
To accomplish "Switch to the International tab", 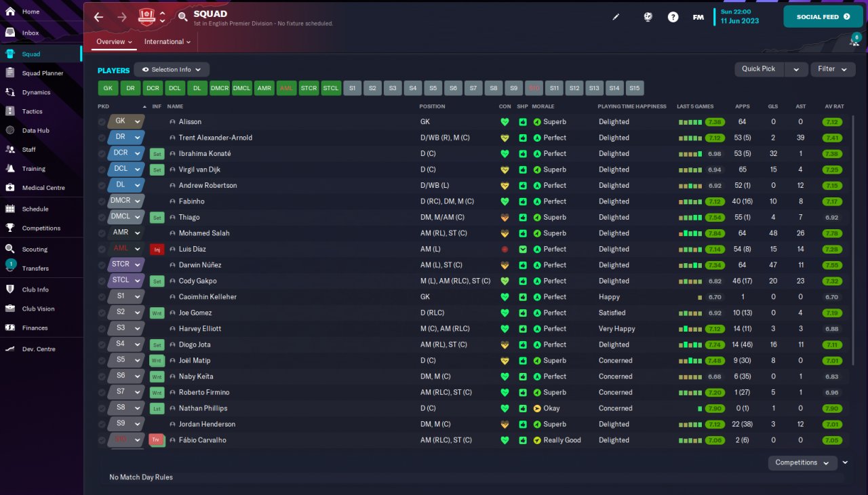I will click(167, 42).
